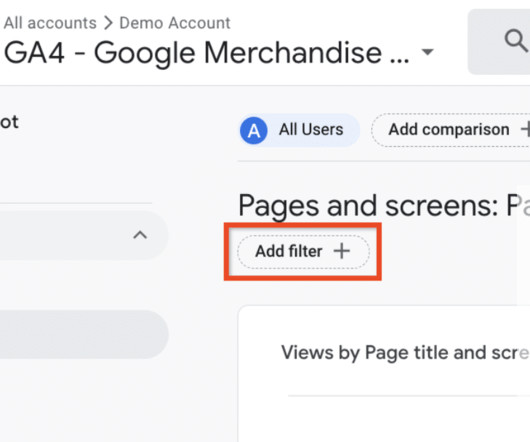The image size is (530, 442).
Task: Go to All accounts breadcrumb
Action: tap(50, 23)
